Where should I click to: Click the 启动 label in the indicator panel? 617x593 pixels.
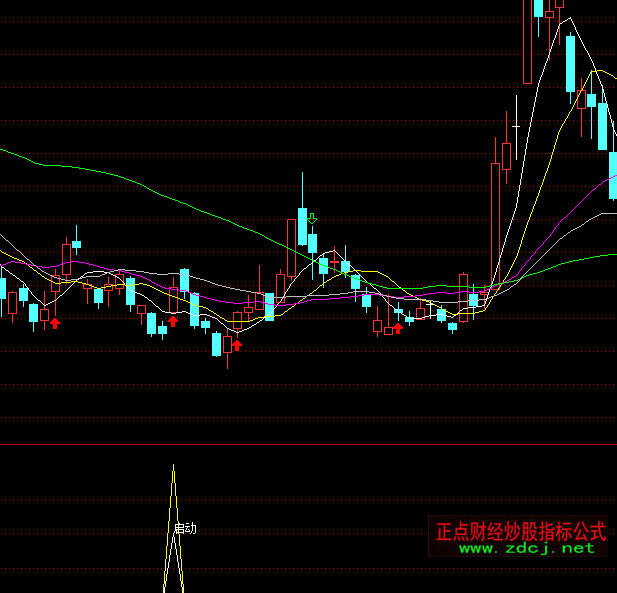point(185,528)
